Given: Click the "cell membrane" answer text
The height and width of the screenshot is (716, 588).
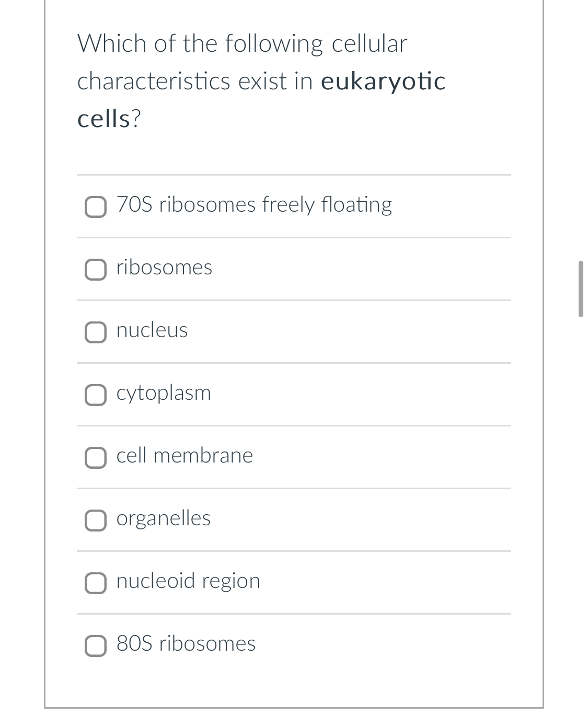Looking at the screenshot, I should coord(184,456).
